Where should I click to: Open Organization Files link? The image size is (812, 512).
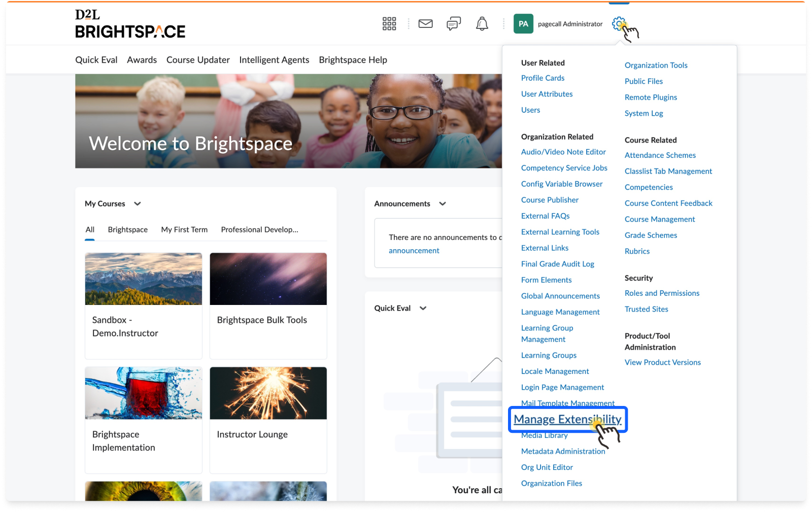[551, 484]
